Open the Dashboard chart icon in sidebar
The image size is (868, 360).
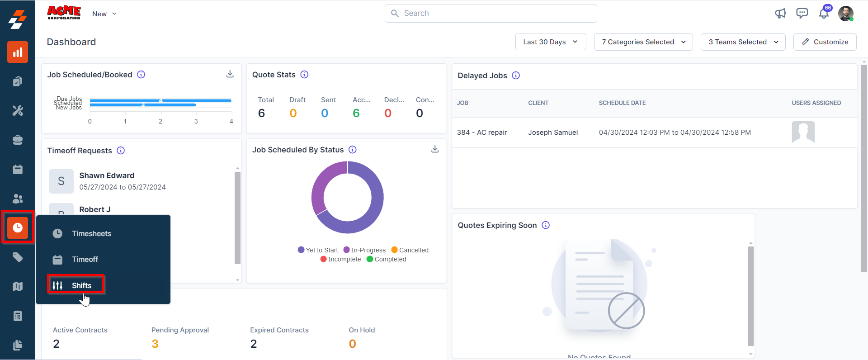18,52
